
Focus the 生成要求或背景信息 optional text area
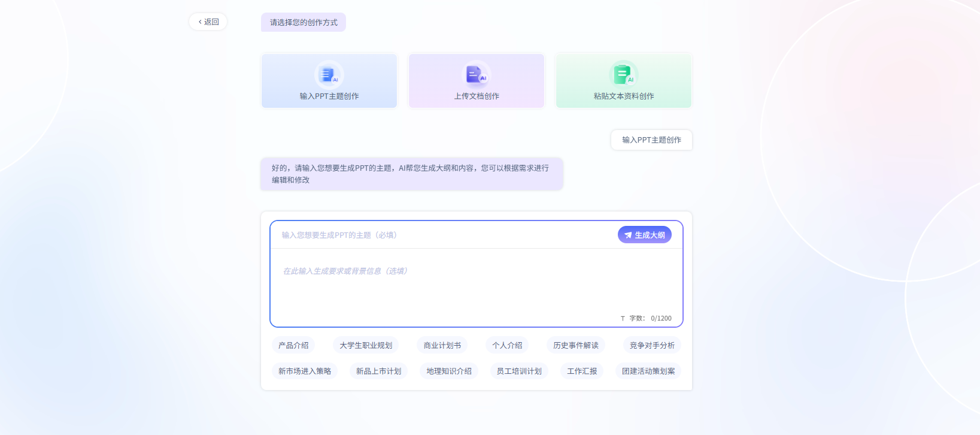[477, 282]
